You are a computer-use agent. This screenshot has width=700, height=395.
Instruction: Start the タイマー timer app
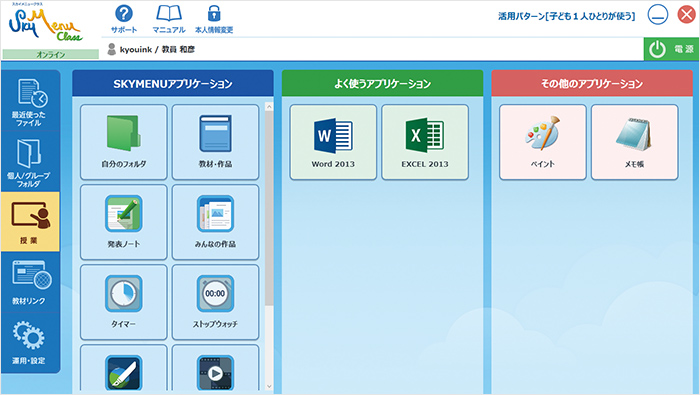pyautogui.click(x=124, y=302)
